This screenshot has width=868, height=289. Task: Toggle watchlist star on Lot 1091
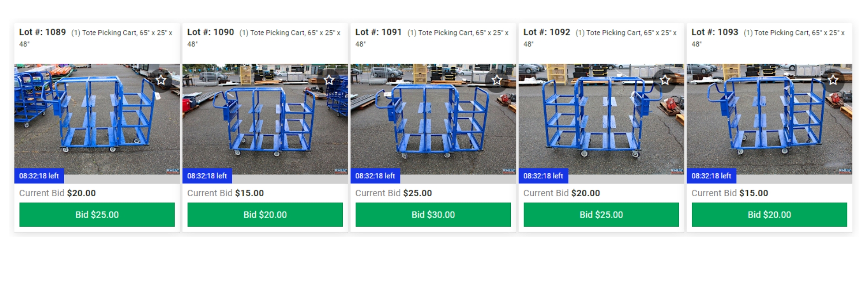(x=497, y=80)
